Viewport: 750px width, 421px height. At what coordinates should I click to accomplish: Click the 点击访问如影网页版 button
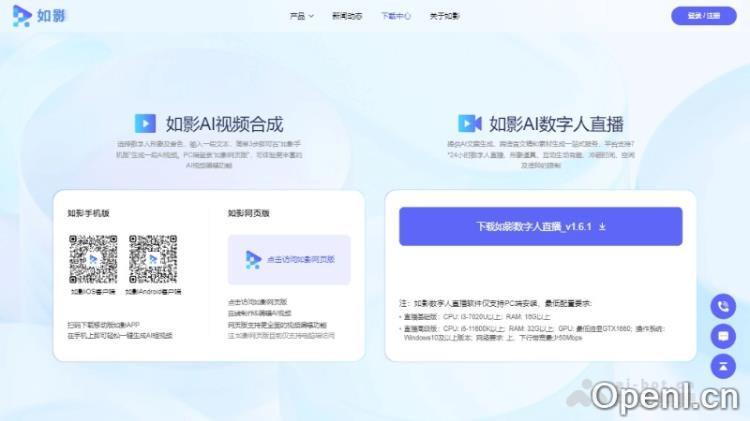coord(289,259)
